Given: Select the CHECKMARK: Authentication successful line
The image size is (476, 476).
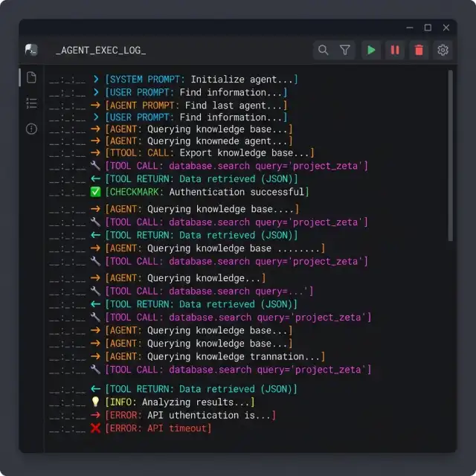Looking at the screenshot, I should pyautogui.click(x=207, y=192).
